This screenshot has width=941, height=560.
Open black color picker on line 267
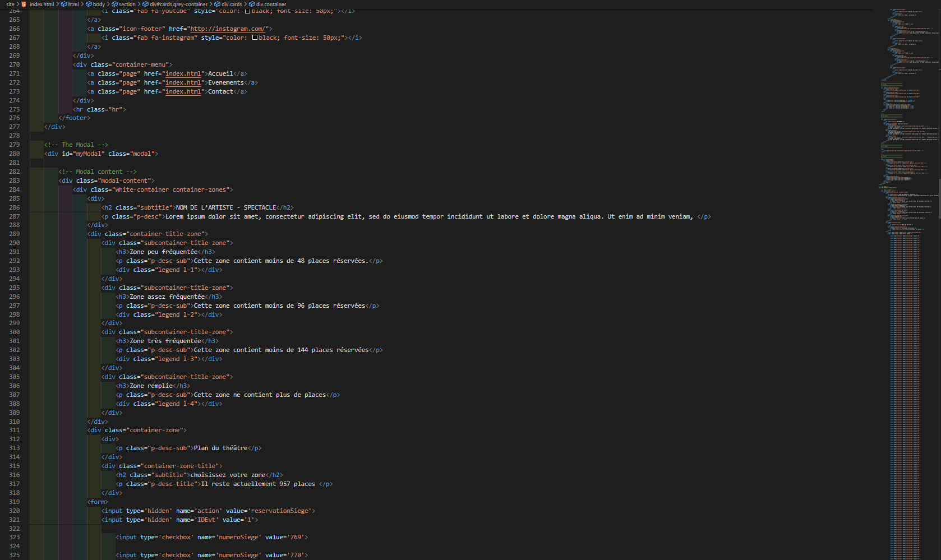click(255, 38)
